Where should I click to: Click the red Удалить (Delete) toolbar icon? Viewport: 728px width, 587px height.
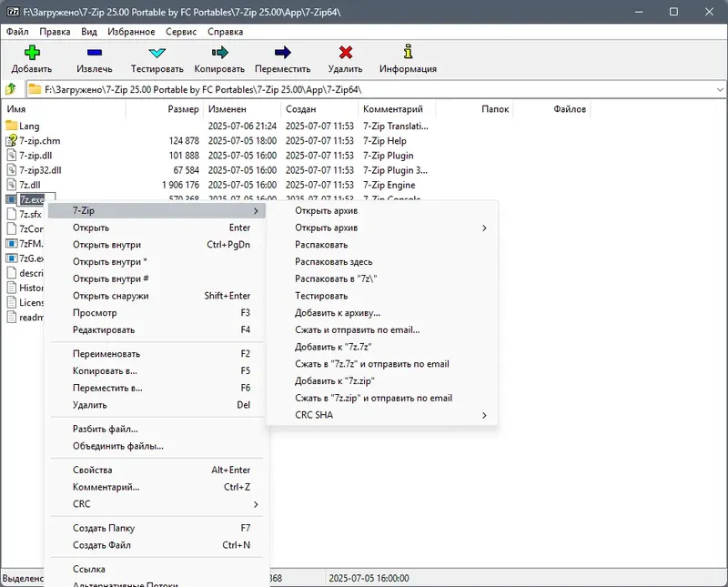click(344, 56)
